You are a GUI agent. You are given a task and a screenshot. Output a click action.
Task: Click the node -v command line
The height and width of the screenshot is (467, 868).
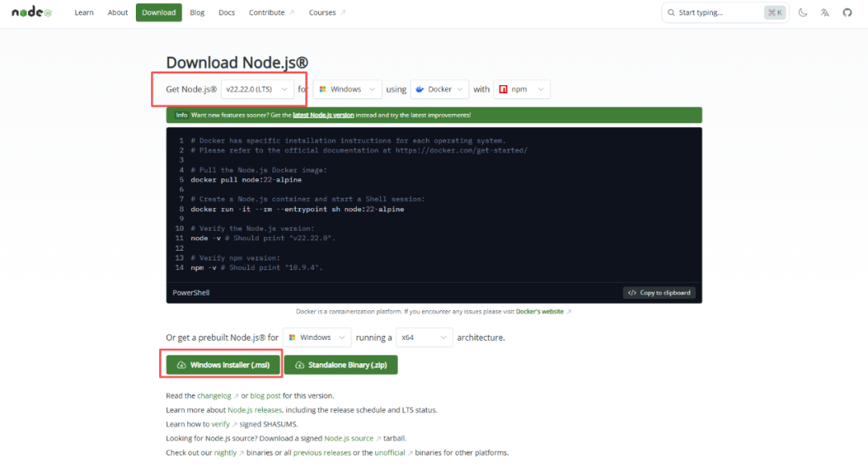[263, 239]
